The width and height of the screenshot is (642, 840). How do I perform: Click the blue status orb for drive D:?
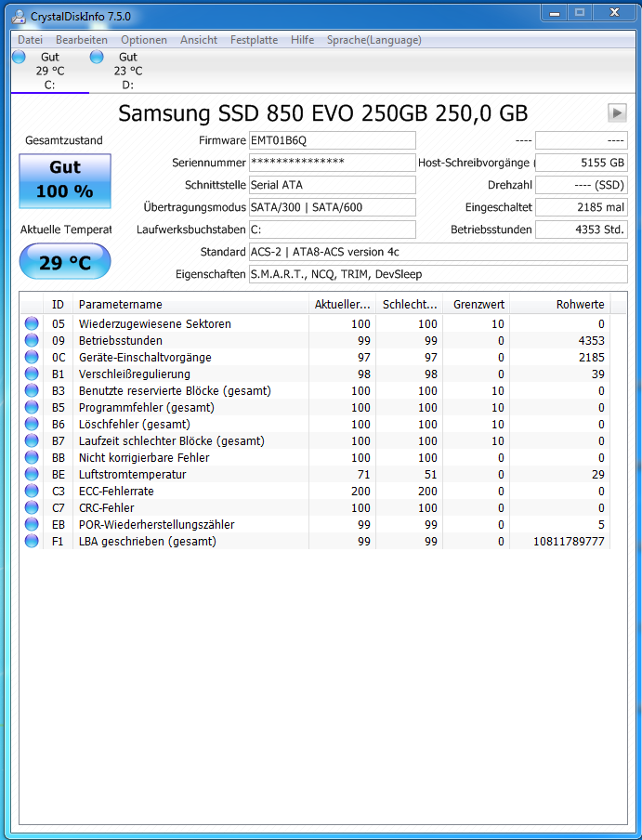click(97, 57)
